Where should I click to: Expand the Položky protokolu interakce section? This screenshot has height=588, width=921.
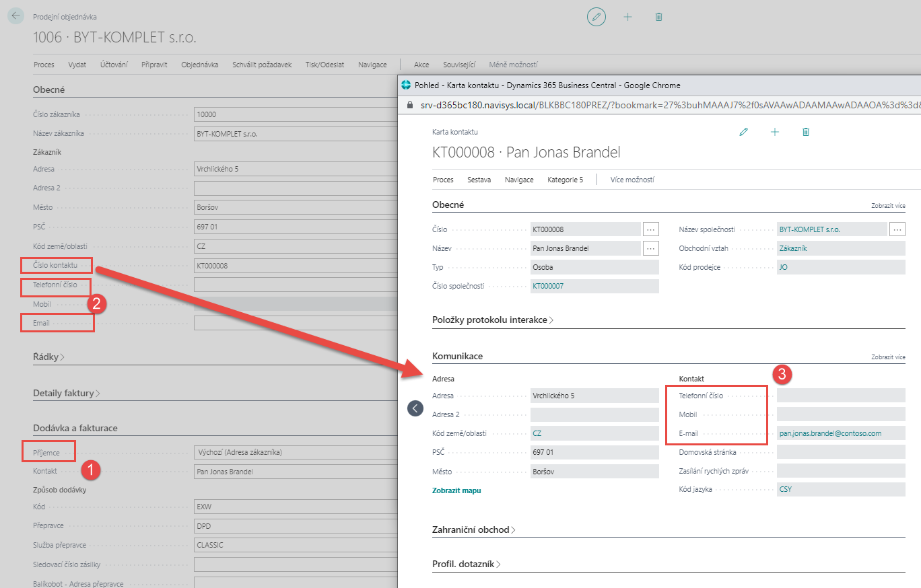click(493, 320)
